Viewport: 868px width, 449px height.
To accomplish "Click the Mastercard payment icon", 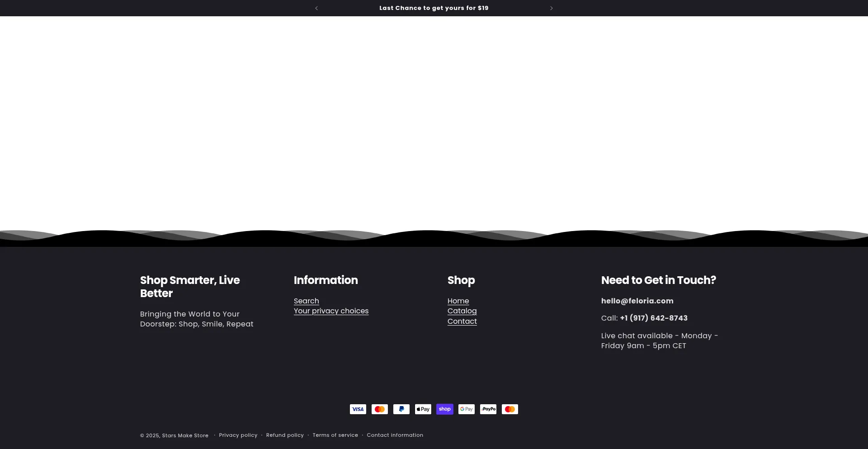I will [379, 409].
